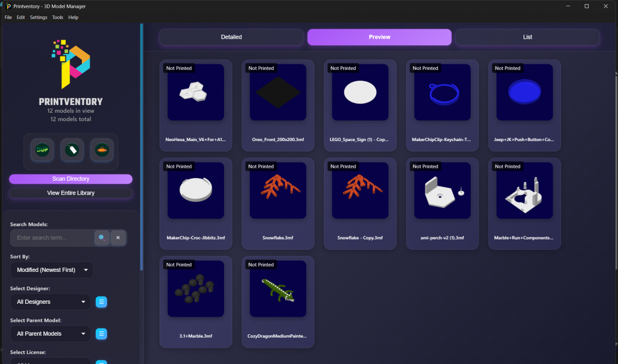
Task: Select the Oreo_Front_200x200.3mf thumbnail
Action: pos(278,92)
